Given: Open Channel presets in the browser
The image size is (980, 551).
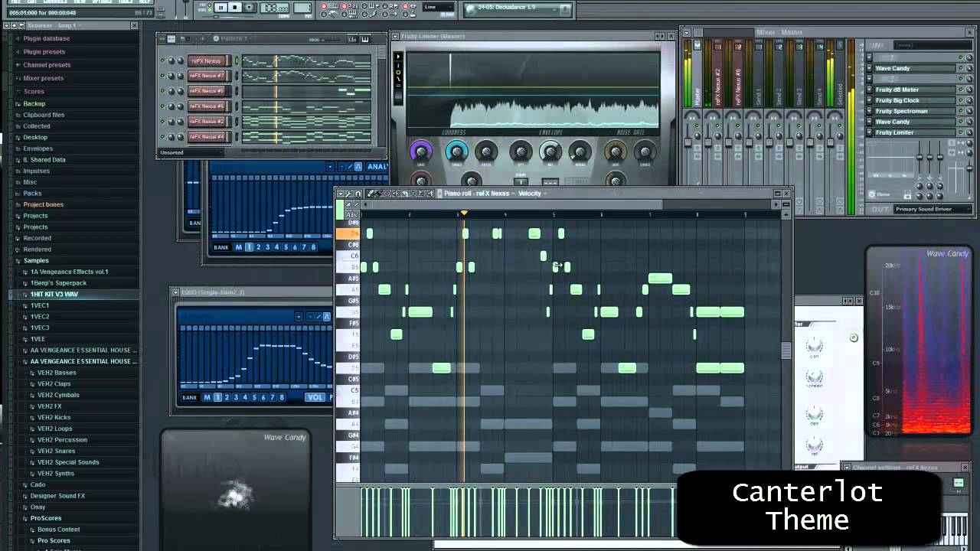Looking at the screenshot, I should [x=47, y=65].
